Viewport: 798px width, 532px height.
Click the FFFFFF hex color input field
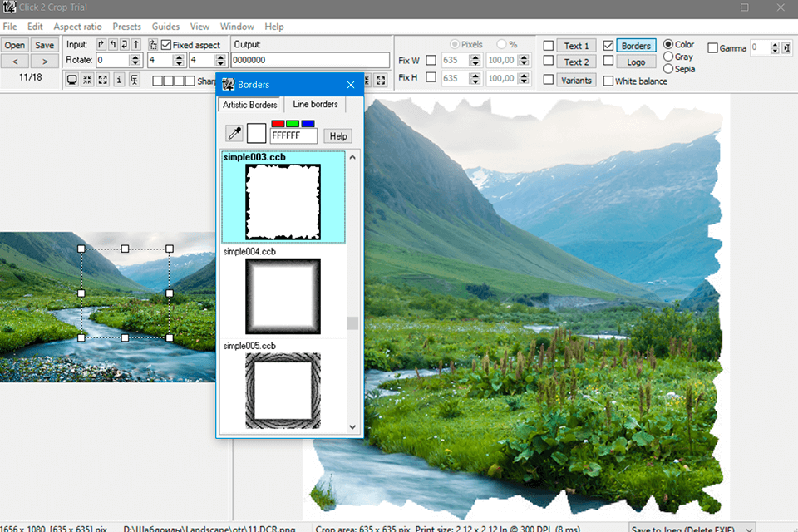tap(293, 136)
